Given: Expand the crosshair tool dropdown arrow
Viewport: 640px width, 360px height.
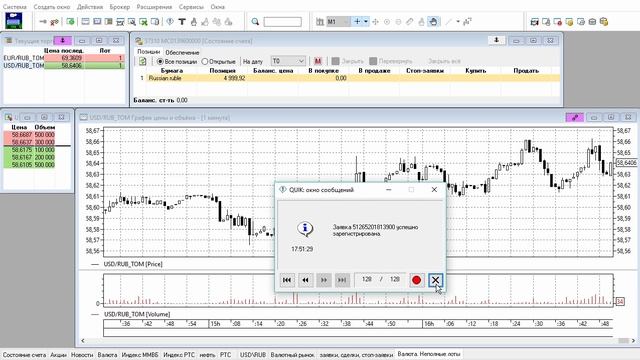Looking at the screenshot, I should pyautogui.click(x=366, y=22).
